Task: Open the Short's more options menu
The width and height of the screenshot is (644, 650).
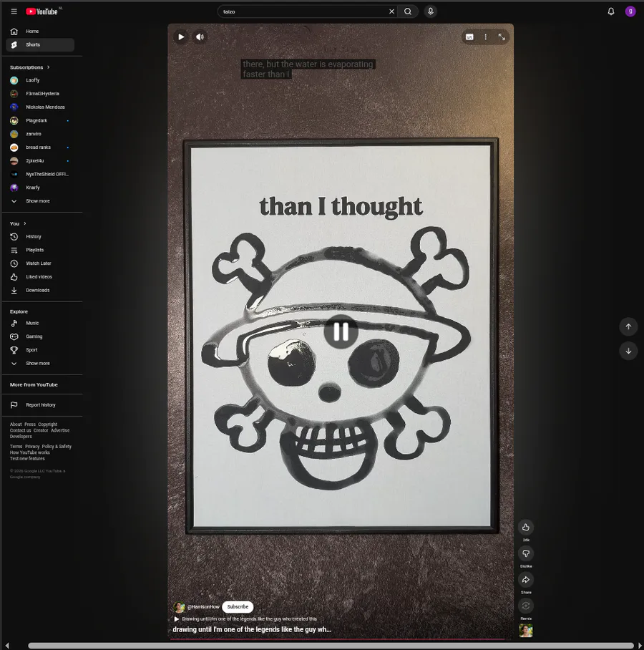Action: [486, 37]
